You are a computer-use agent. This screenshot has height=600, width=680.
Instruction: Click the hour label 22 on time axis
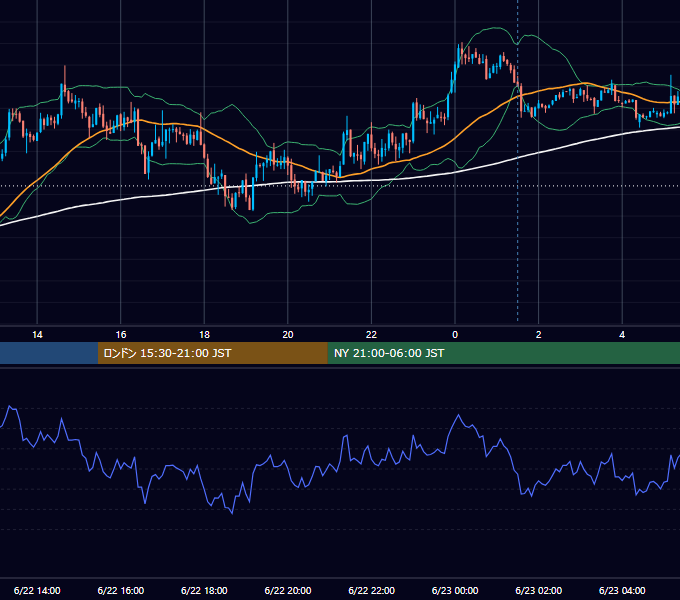click(x=371, y=335)
